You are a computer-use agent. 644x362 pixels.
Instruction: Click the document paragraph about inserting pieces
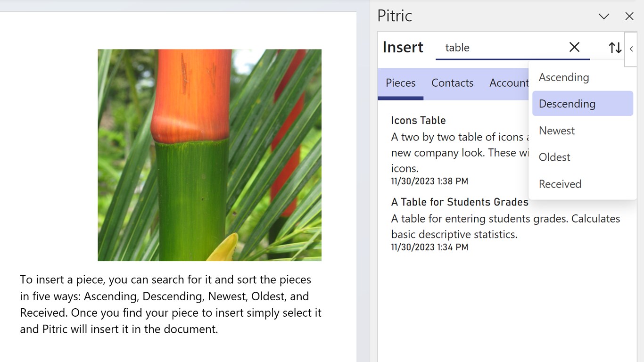tap(170, 304)
